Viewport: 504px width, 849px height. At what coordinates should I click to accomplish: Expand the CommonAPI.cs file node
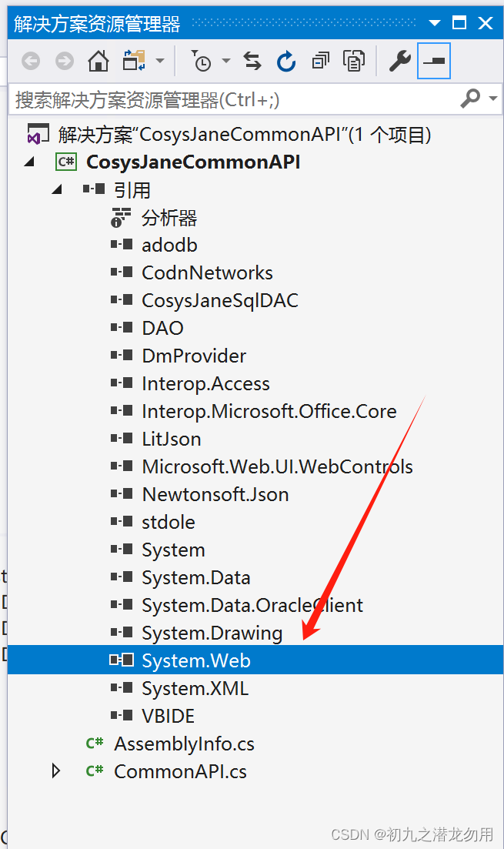click(x=55, y=771)
